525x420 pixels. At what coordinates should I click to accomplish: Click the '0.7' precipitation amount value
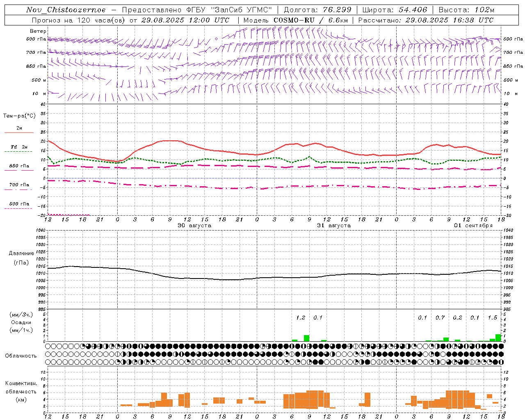point(440,317)
